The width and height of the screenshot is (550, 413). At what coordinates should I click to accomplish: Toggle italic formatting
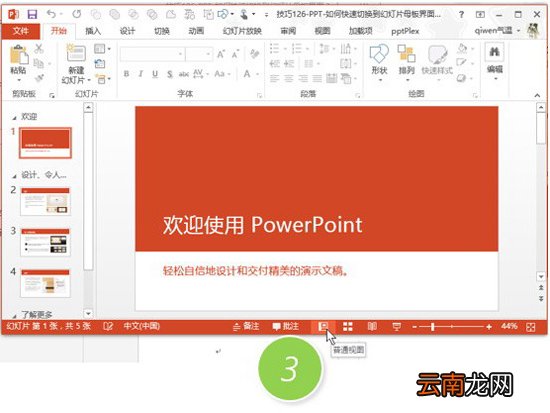pos(141,74)
